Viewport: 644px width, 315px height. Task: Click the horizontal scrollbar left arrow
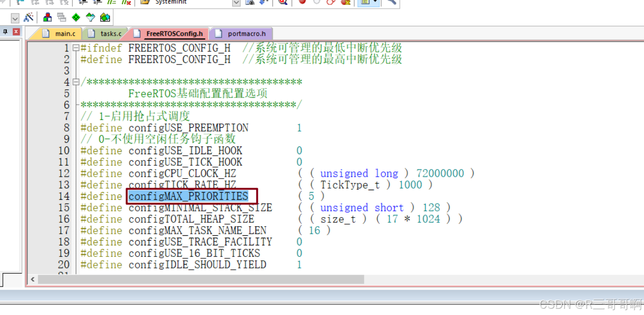[x=33, y=279]
